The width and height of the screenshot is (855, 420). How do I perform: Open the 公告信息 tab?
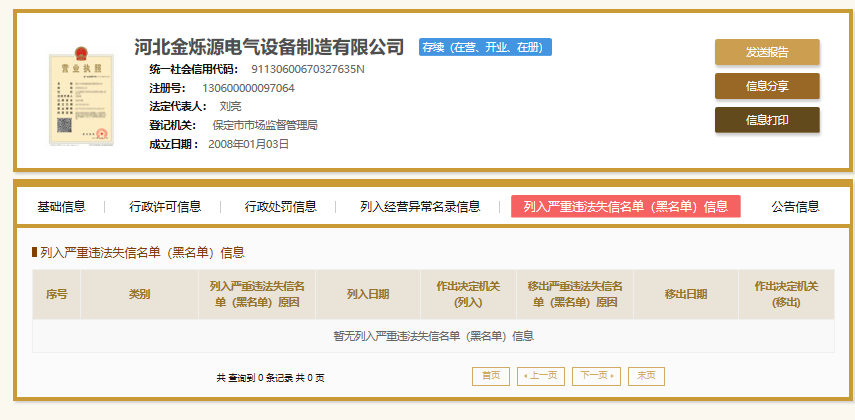pyautogui.click(x=795, y=207)
